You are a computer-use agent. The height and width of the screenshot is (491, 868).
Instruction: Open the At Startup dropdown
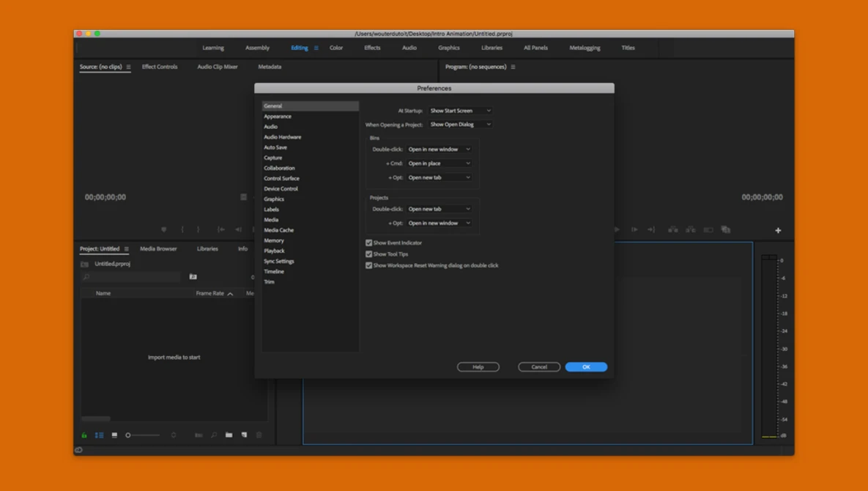461,111
